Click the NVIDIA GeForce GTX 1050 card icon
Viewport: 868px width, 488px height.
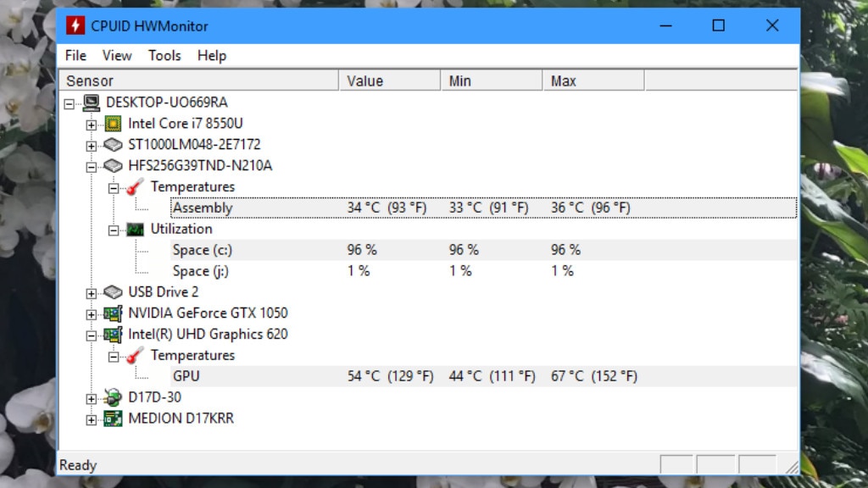[x=113, y=313]
